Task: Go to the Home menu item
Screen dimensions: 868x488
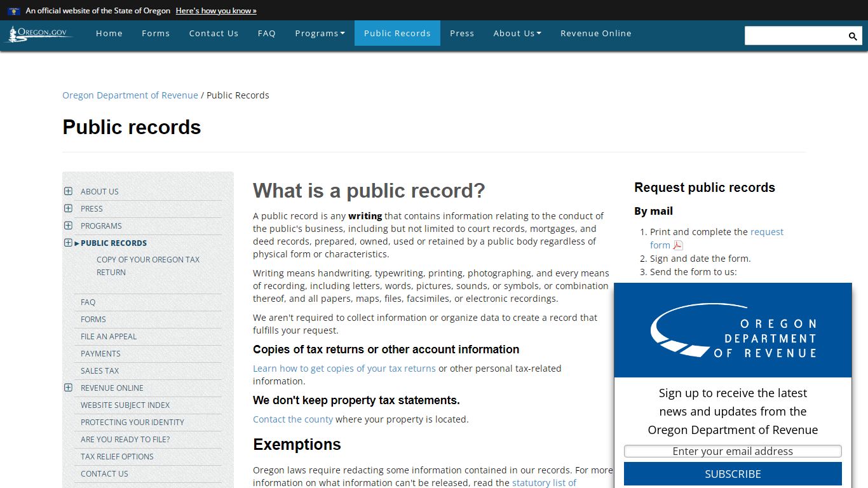Action: pyautogui.click(x=109, y=33)
